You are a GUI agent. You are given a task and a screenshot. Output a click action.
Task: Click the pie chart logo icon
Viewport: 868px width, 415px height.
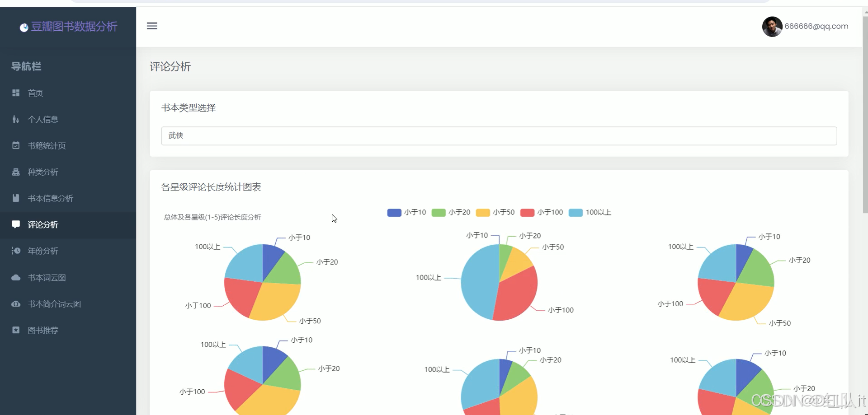24,28
